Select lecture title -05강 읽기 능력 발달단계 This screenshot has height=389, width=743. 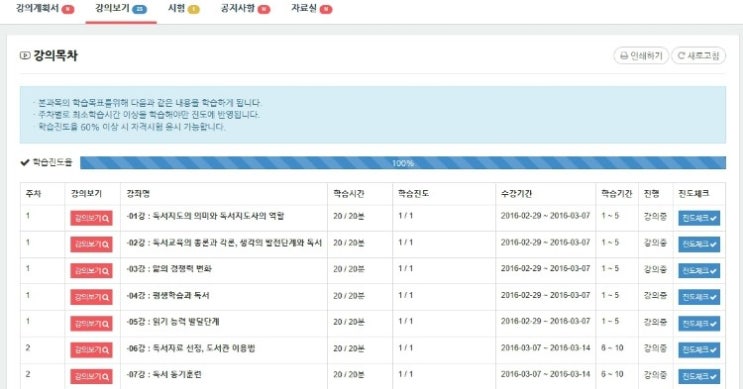[172, 322]
